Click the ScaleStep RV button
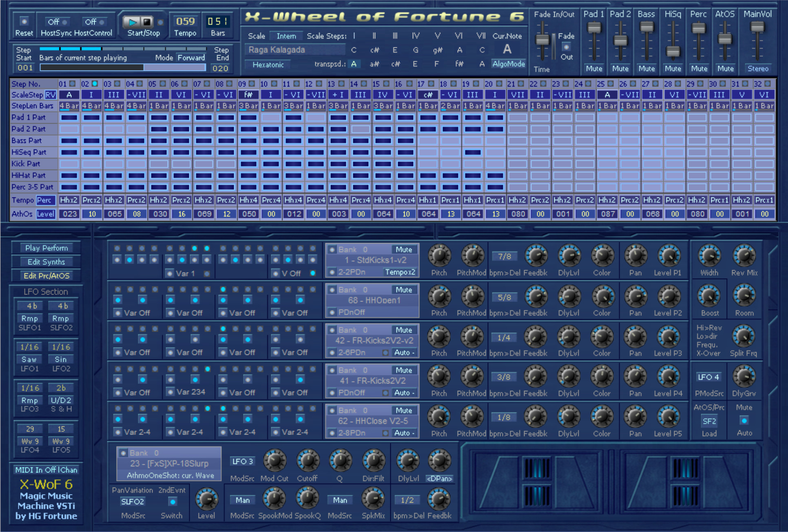This screenshot has height=532, width=788. click(51, 95)
